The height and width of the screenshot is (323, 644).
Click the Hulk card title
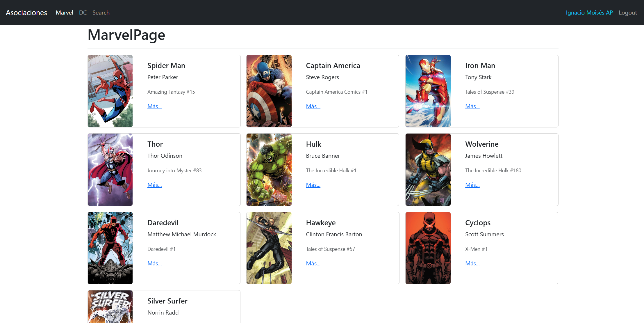(313, 144)
